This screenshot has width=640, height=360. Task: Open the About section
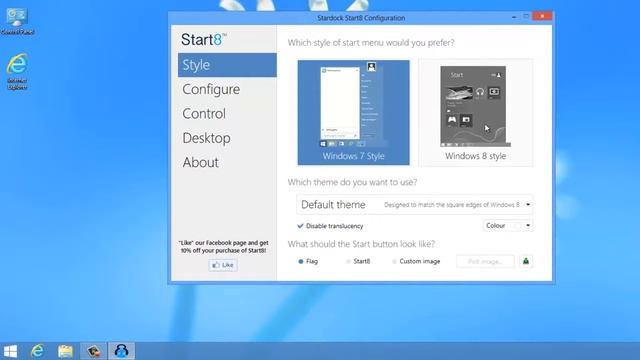tap(200, 162)
